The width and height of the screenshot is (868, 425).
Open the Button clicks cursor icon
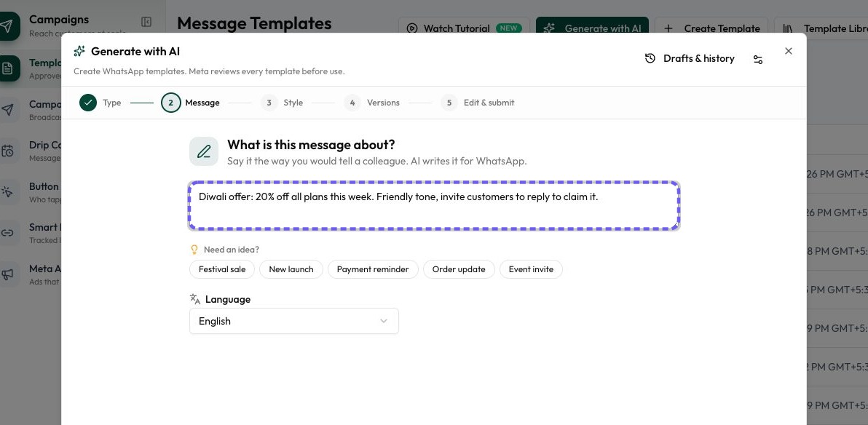pos(7,191)
